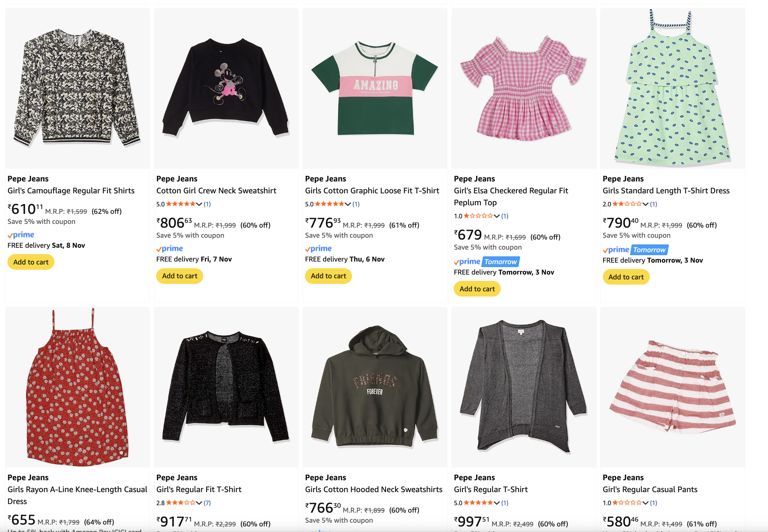Add Cotton Girl Crew Neck Sweatshirt to cart
Screen dimensions: 768x532
click(180, 276)
